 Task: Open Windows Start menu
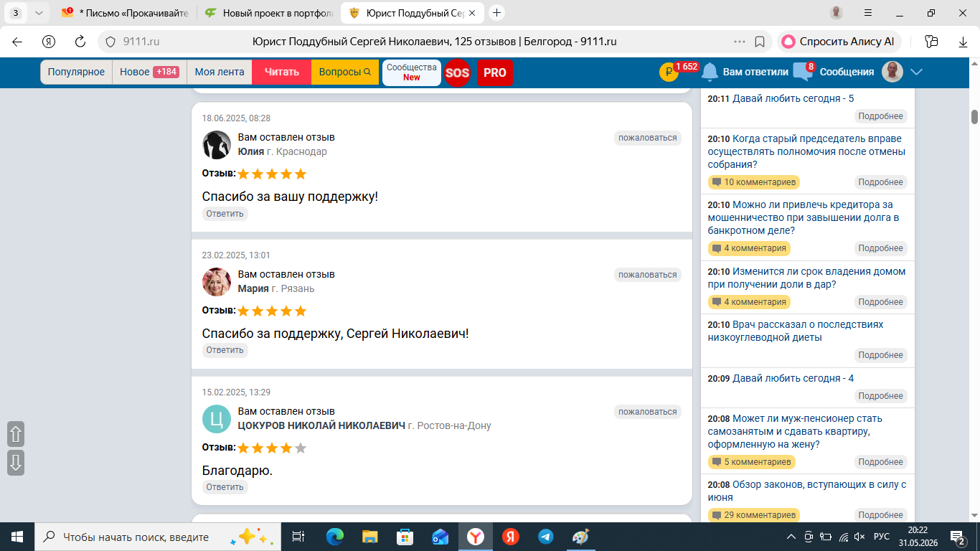pos(17,537)
